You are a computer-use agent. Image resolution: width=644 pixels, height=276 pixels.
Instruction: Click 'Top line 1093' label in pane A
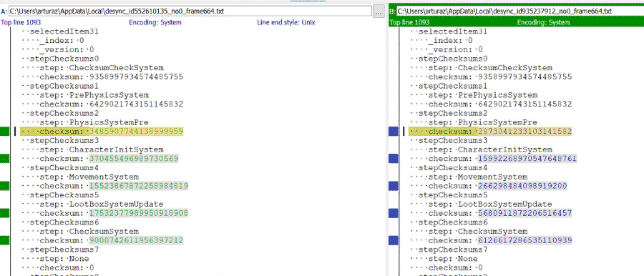click(21, 23)
